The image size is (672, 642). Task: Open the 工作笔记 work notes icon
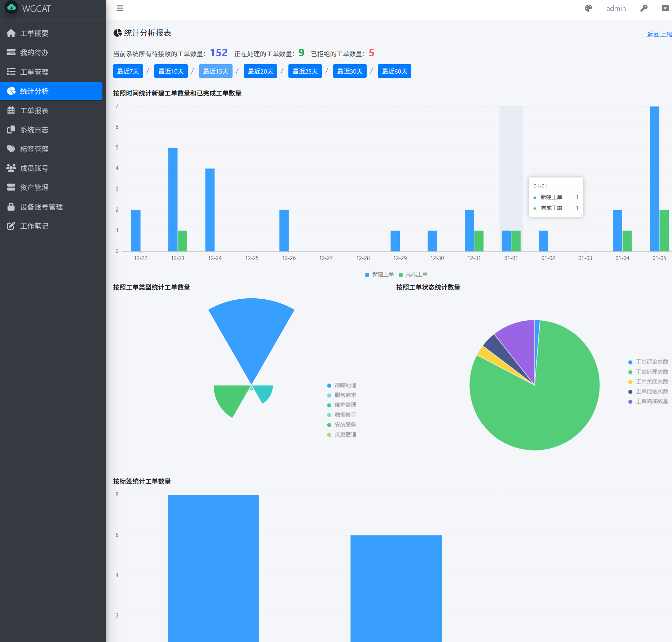pyautogui.click(x=11, y=226)
